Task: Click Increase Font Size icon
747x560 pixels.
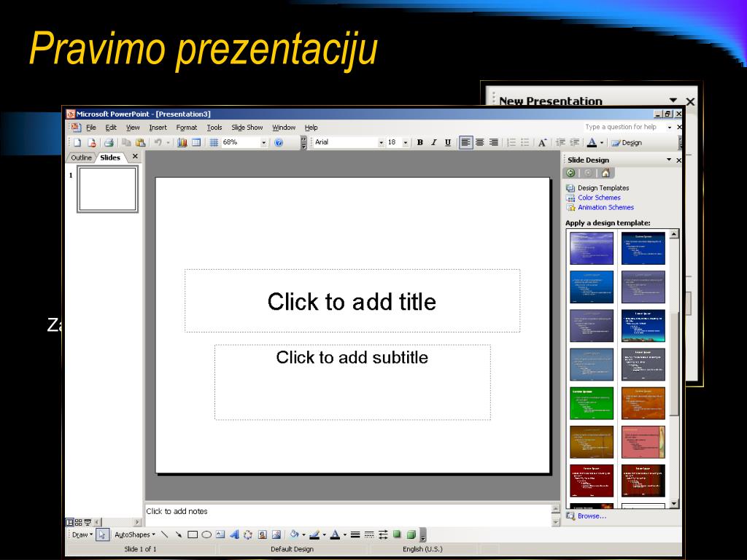Action: [542, 142]
